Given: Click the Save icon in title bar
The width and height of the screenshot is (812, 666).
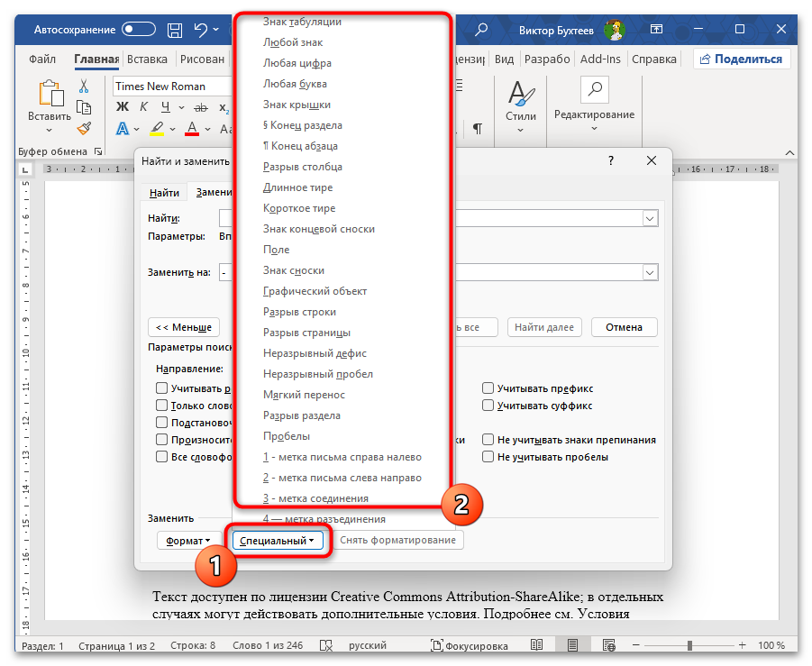Looking at the screenshot, I should [177, 31].
